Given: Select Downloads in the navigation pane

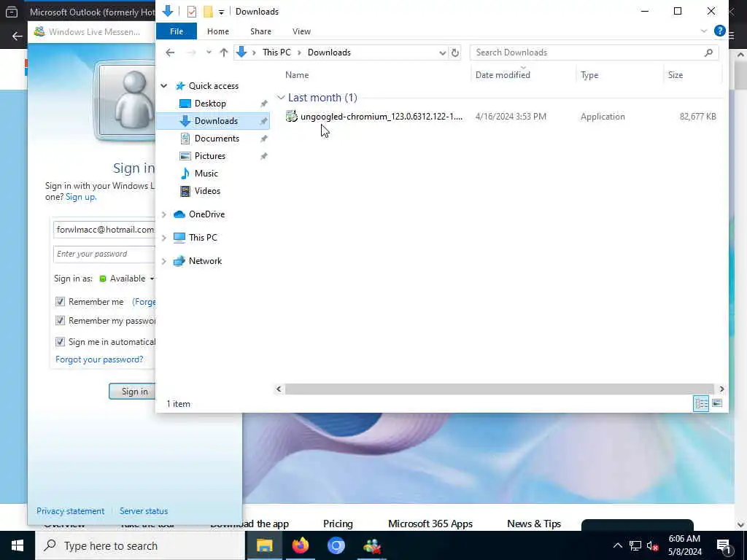Looking at the screenshot, I should pyautogui.click(x=213, y=121).
